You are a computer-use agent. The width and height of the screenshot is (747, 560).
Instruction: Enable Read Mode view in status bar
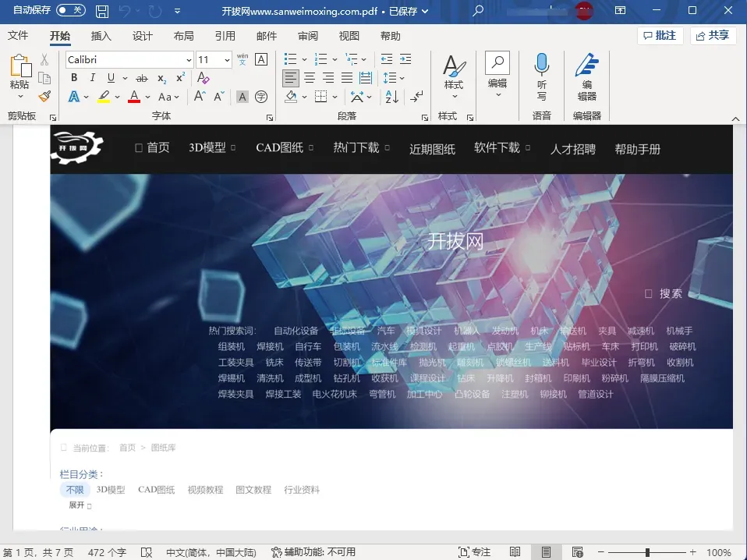pos(515,552)
